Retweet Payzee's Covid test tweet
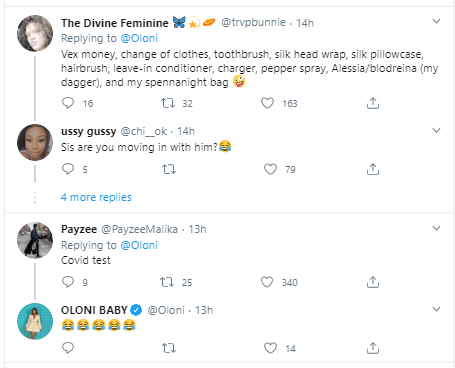Image resolution: width=455 pixels, height=368 pixels. [x=167, y=282]
